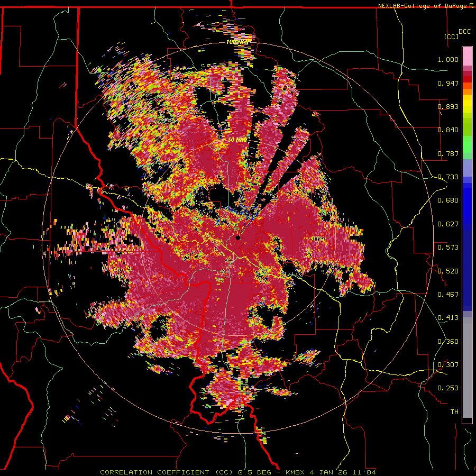The image size is (476, 476).
Task: Select the 0.520 scale value
Action: coord(448,271)
